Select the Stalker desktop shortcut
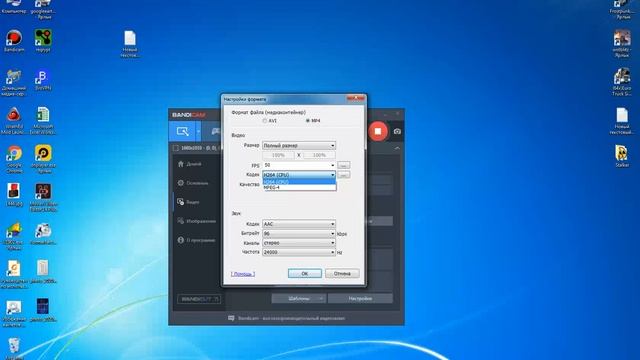Screen dimensions: 640x360 tap(622, 156)
